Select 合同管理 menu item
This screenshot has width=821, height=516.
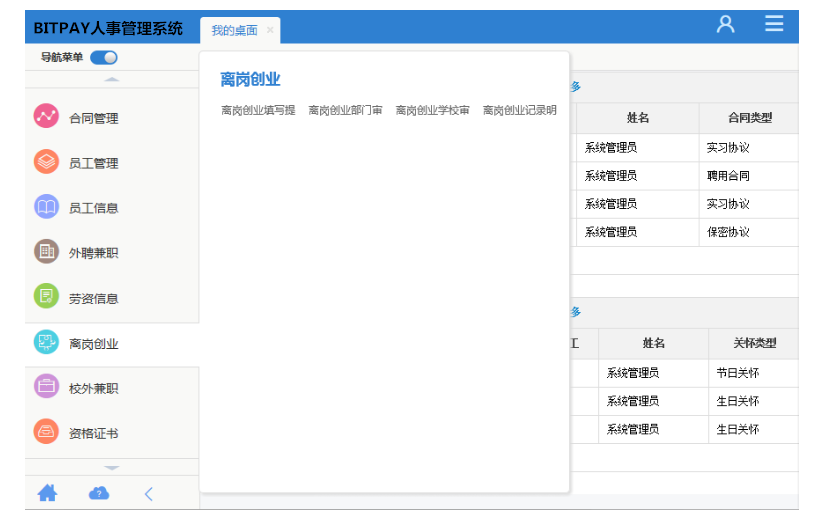click(x=94, y=118)
